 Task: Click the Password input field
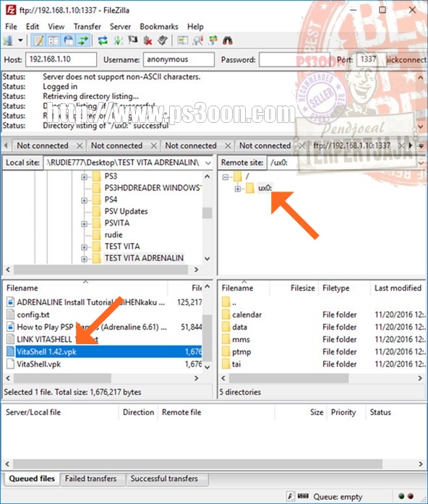[x=294, y=59]
